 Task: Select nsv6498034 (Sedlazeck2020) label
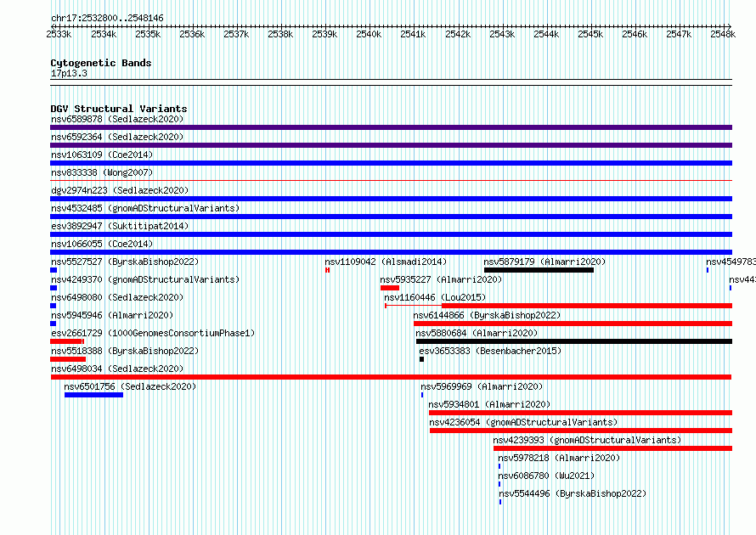tap(117, 369)
